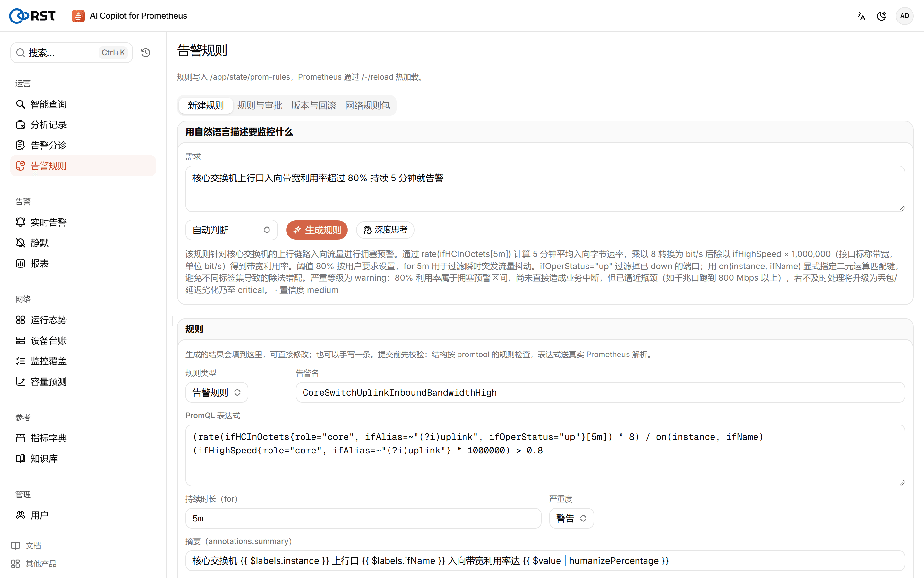Switch to the 规则与审批 tab
The height and width of the screenshot is (578, 924).
coord(260,106)
